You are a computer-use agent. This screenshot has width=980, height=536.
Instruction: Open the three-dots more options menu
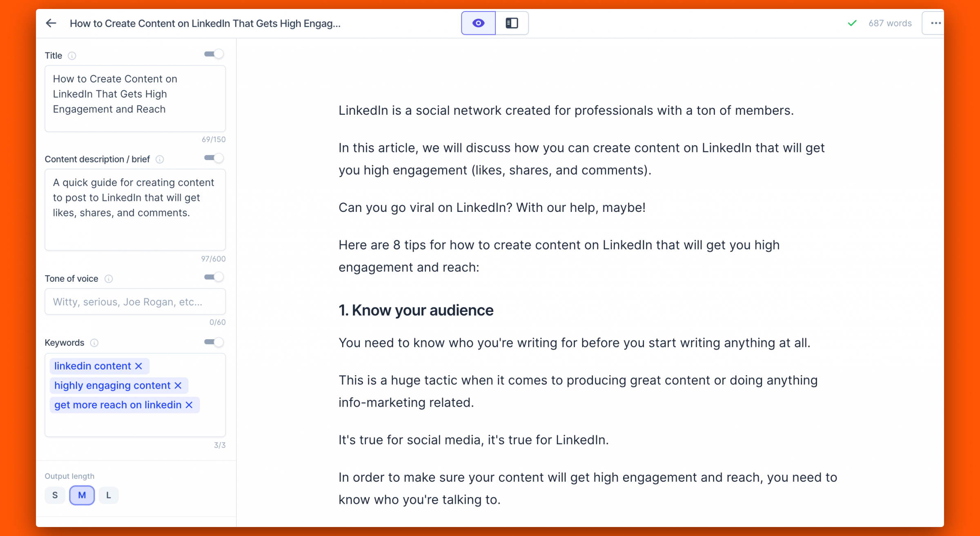coord(935,23)
